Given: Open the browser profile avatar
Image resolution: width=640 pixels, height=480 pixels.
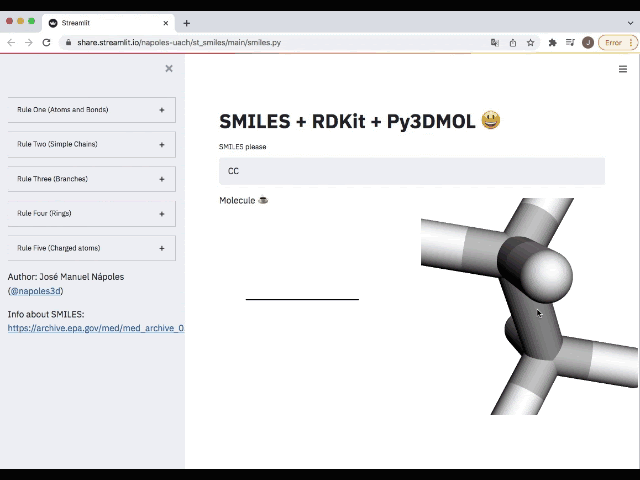Looking at the screenshot, I should pyautogui.click(x=588, y=43).
